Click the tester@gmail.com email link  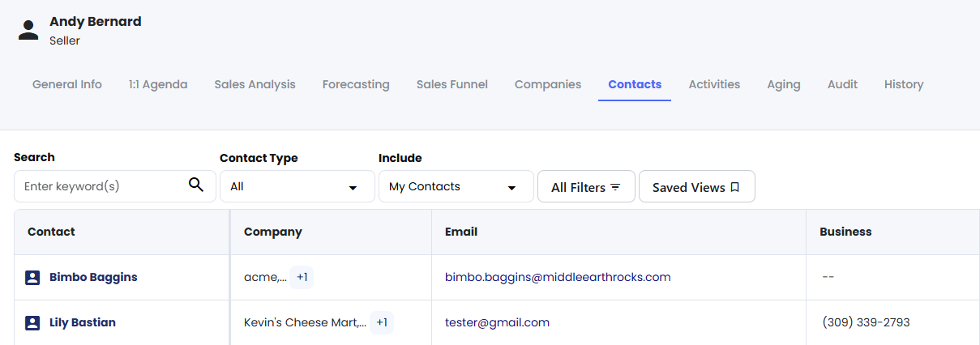coord(497,322)
